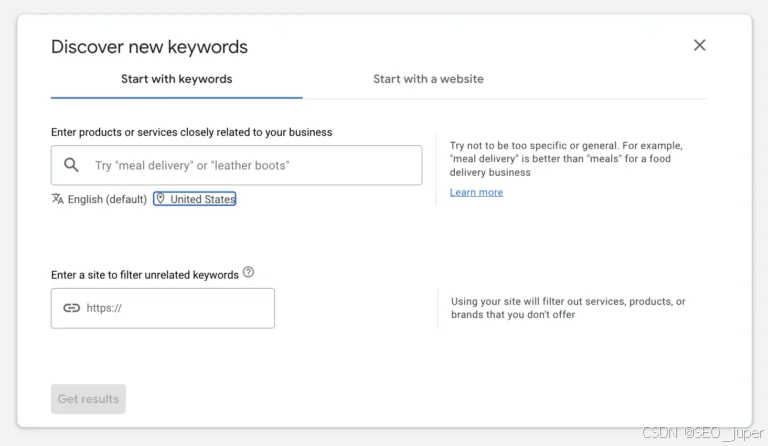This screenshot has height=446, width=768.
Task: Click the help icon beside site filter
Action: point(249,272)
